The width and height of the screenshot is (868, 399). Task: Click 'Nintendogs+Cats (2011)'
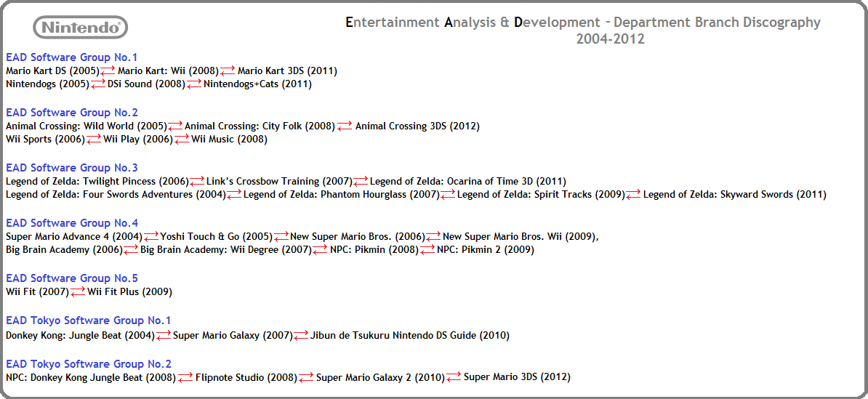pyautogui.click(x=258, y=84)
